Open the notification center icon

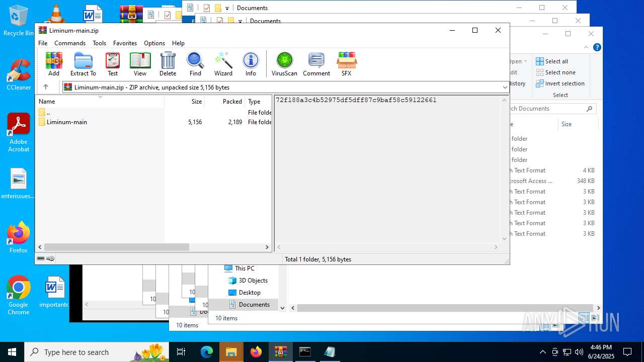[627, 352]
